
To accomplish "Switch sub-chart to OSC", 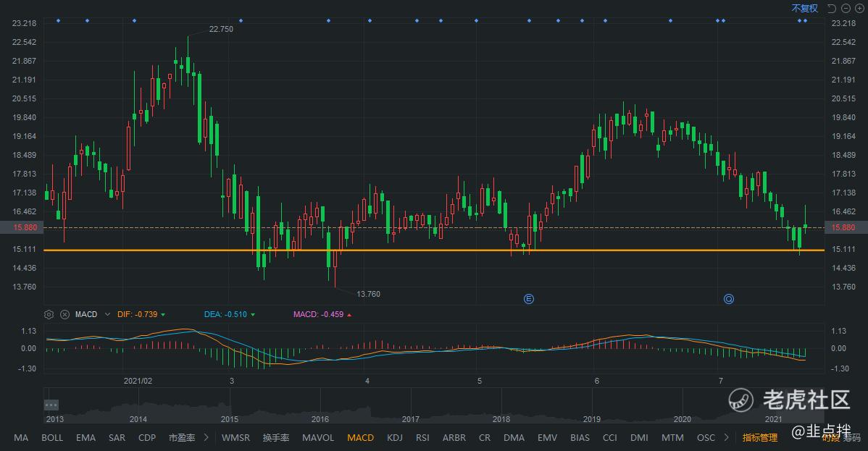I will click(706, 438).
